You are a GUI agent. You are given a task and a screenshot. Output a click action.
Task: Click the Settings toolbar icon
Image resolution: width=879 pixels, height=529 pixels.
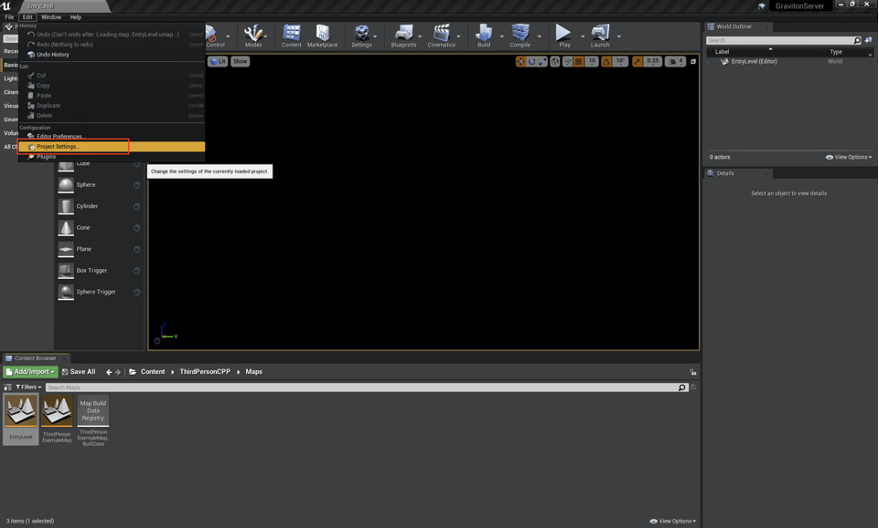[362, 35]
